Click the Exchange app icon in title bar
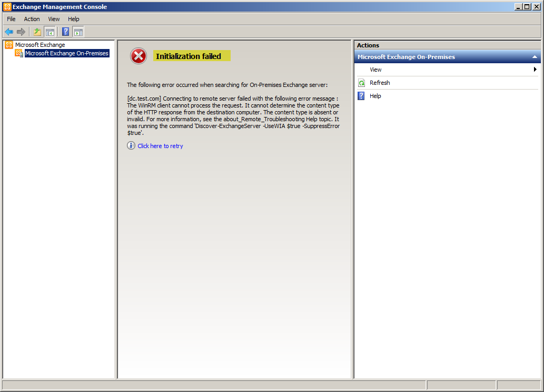 (7, 7)
